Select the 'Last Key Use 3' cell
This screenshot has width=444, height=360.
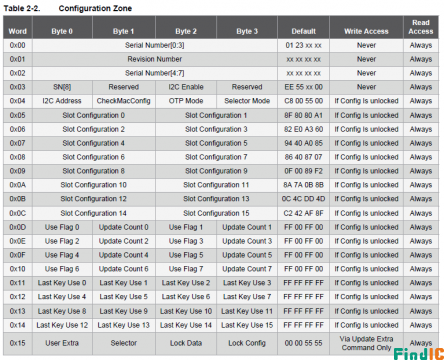[247, 283]
